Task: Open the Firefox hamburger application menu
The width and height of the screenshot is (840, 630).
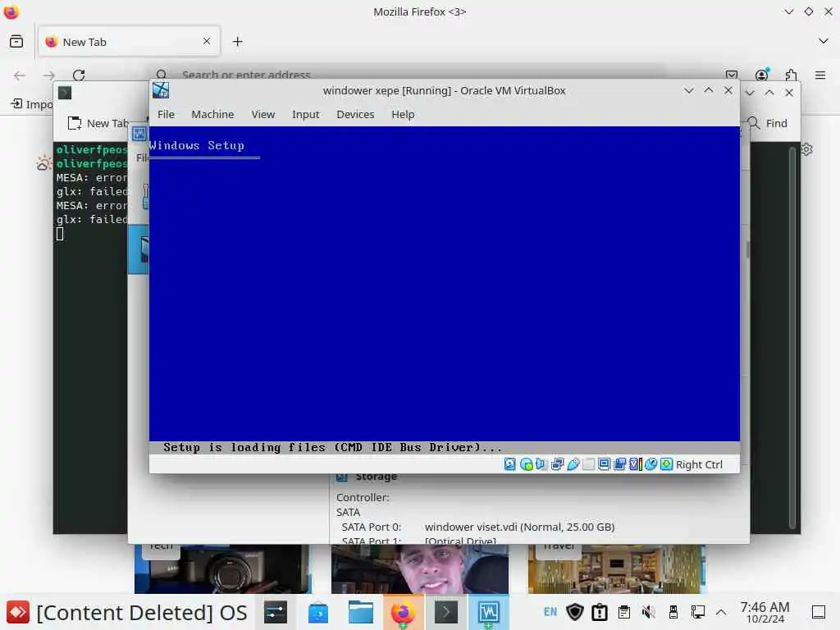Action: 820,75
